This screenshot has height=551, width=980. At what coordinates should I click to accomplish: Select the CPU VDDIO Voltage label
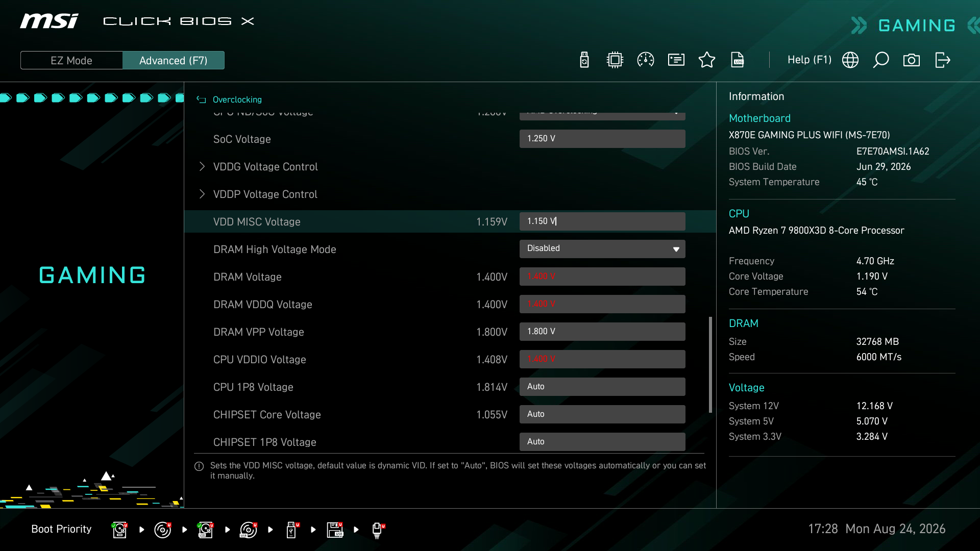[x=260, y=360]
